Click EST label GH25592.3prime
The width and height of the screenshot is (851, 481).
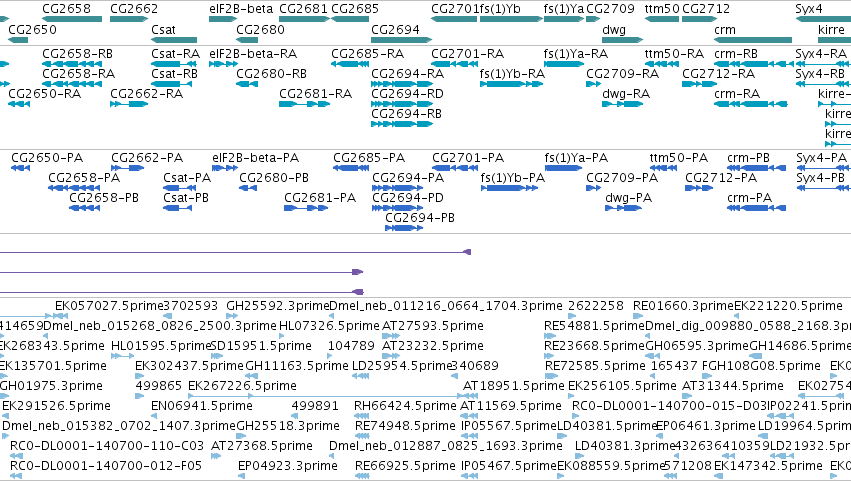277,306
